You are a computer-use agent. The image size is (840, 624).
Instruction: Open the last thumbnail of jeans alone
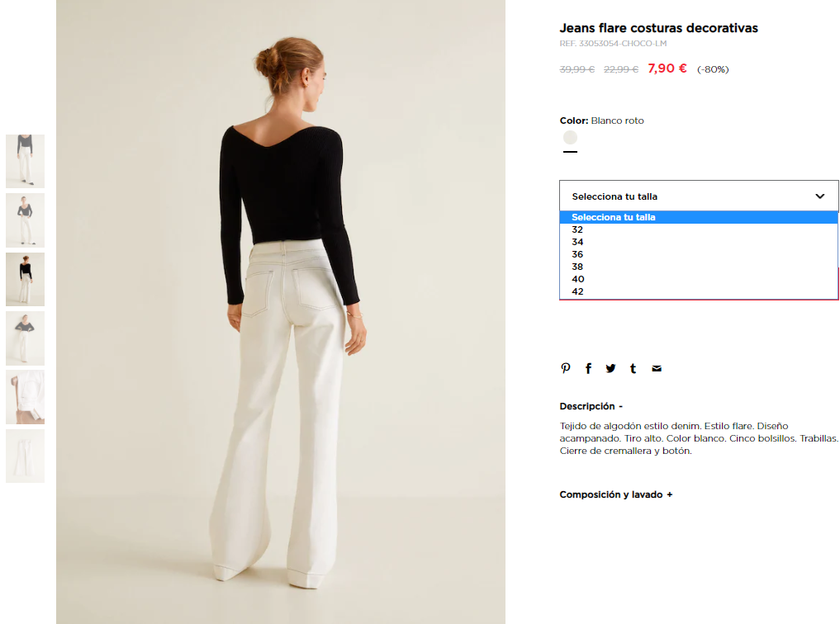coord(25,456)
